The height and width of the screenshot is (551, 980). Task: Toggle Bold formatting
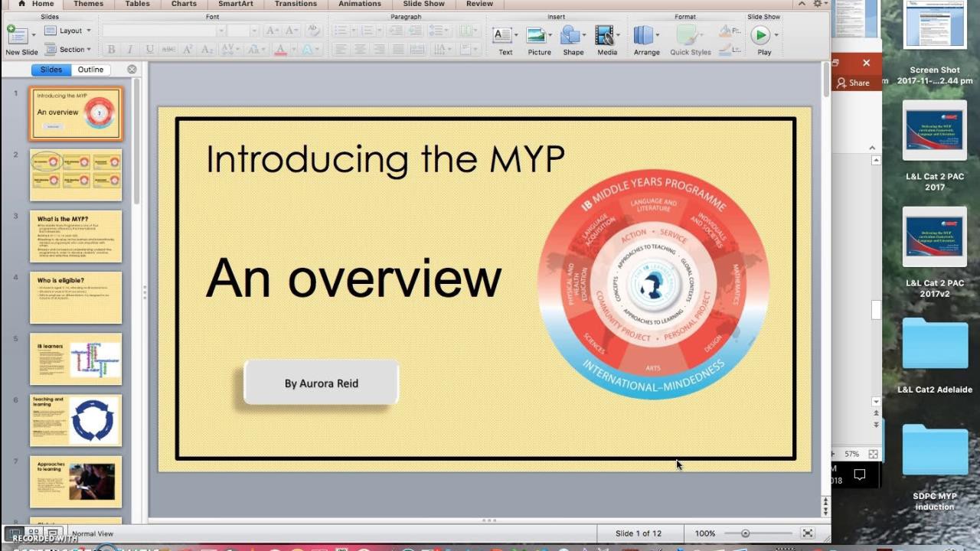click(x=112, y=50)
